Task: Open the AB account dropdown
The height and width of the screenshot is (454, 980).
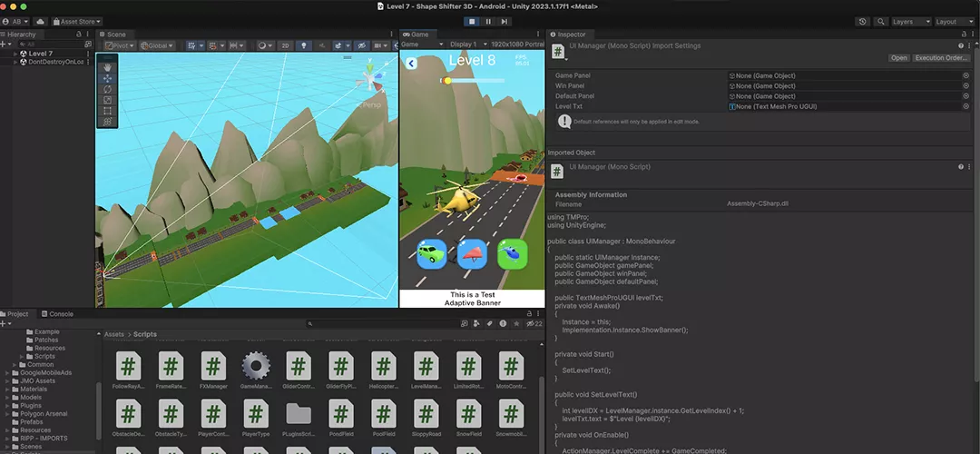Action: point(15,22)
